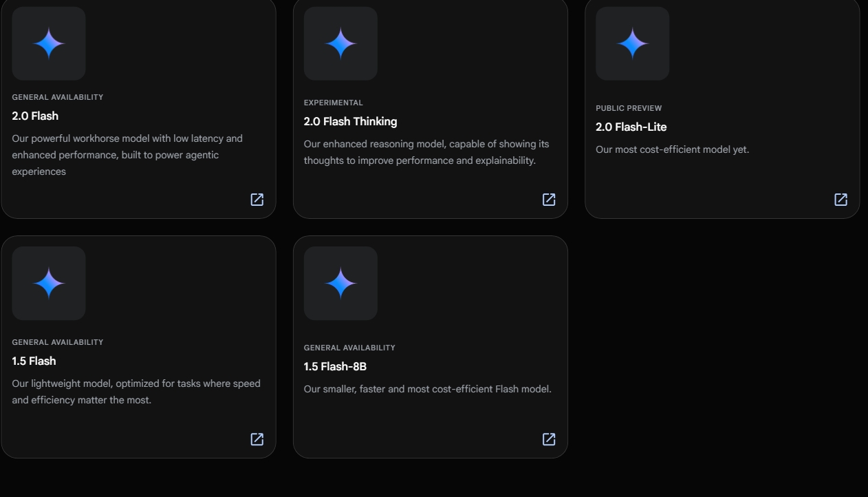The width and height of the screenshot is (868, 497).
Task: Open external link on 2.0 Flash Thinking card
Action: [x=549, y=200]
